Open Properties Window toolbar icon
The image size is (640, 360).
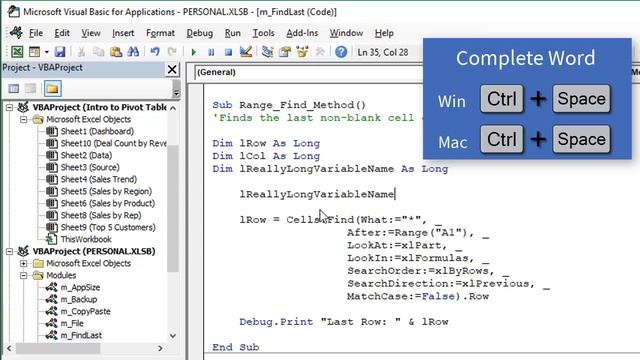point(285,52)
